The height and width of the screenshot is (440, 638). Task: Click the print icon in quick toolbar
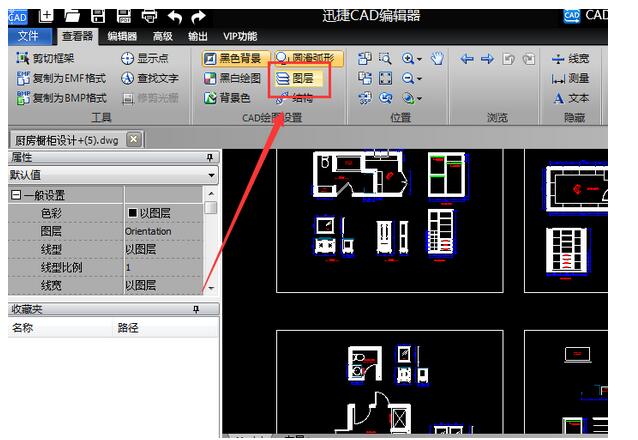[149, 15]
